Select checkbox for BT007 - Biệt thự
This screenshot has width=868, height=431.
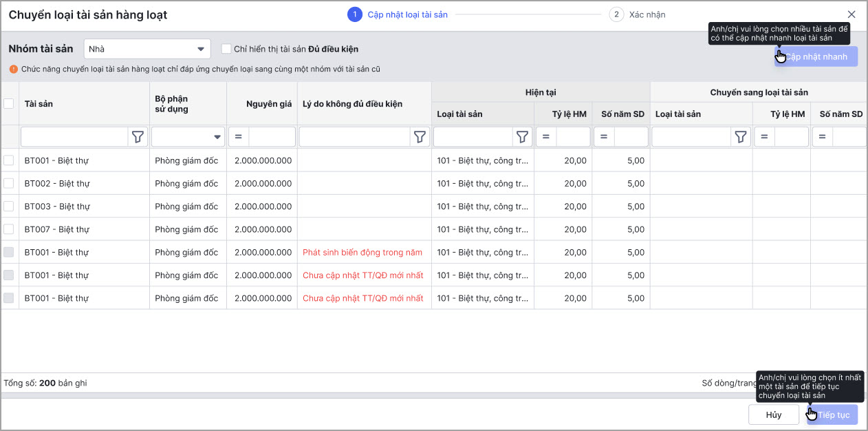coord(9,229)
